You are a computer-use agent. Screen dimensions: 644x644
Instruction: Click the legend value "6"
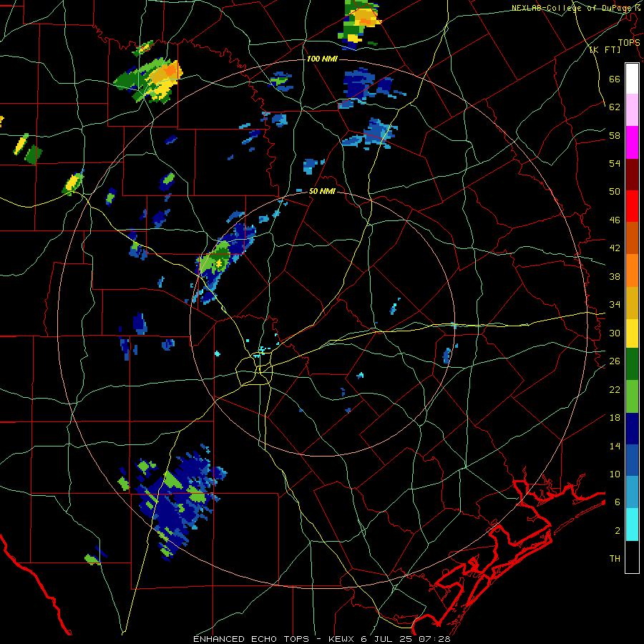(x=618, y=502)
